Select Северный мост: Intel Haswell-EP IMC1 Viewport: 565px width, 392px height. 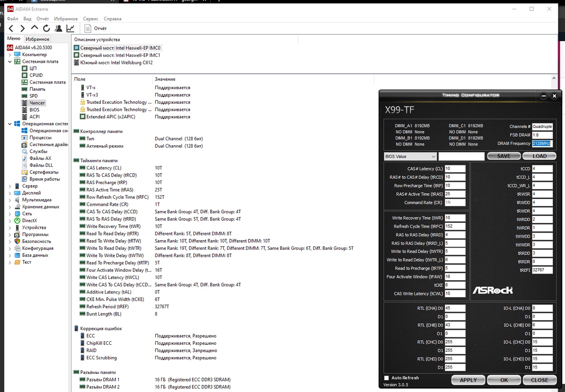(x=117, y=55)
